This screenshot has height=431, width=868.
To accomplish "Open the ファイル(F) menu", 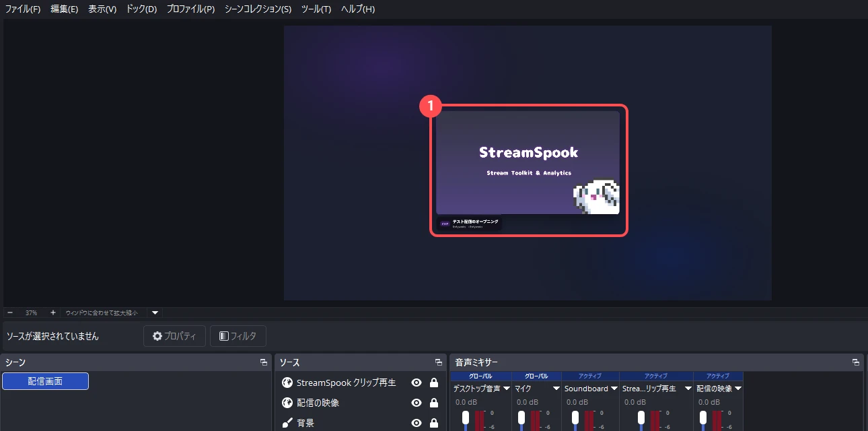I will coord(23,9).
